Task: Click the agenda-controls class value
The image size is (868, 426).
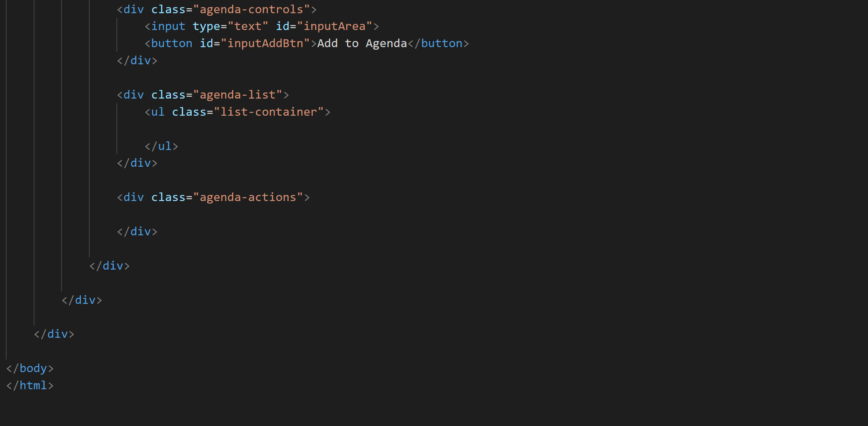Action: point(251,9)
